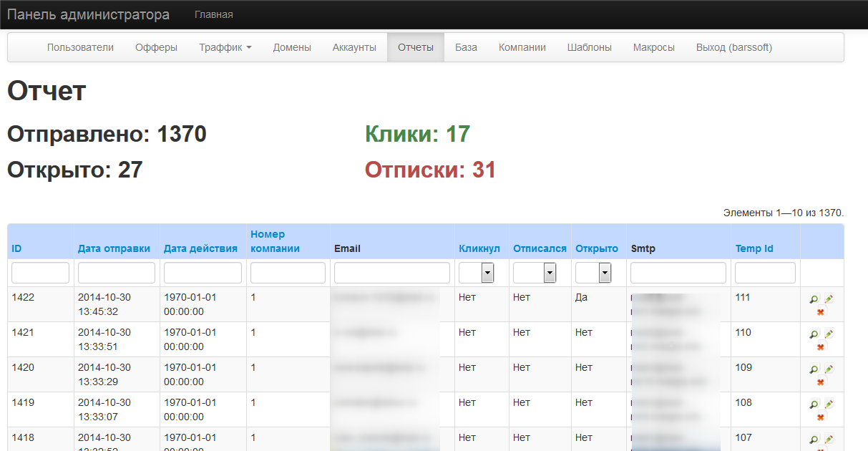Click the Email filter input field

click(391, 272)
